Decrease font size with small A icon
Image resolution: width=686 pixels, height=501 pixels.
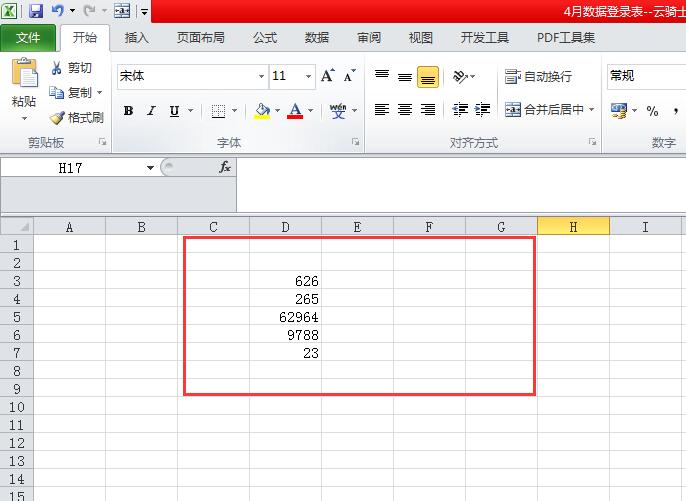coord(349,76)
